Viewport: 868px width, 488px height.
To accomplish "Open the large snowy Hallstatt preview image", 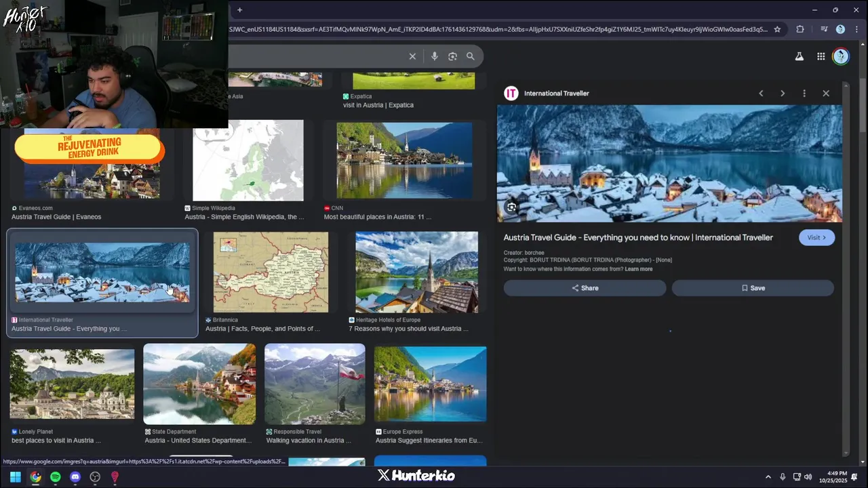I will (669, 163).
